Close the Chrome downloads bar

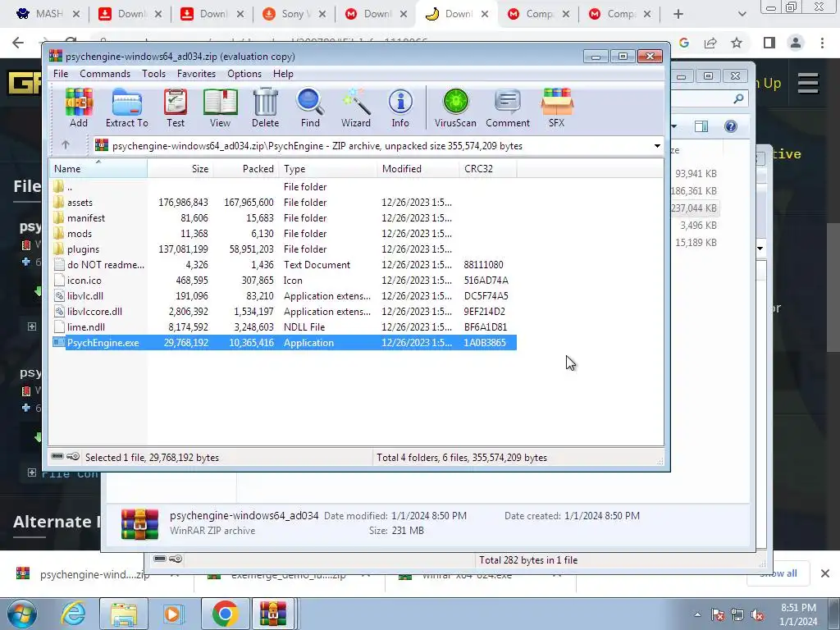click(x=825, y=573)
